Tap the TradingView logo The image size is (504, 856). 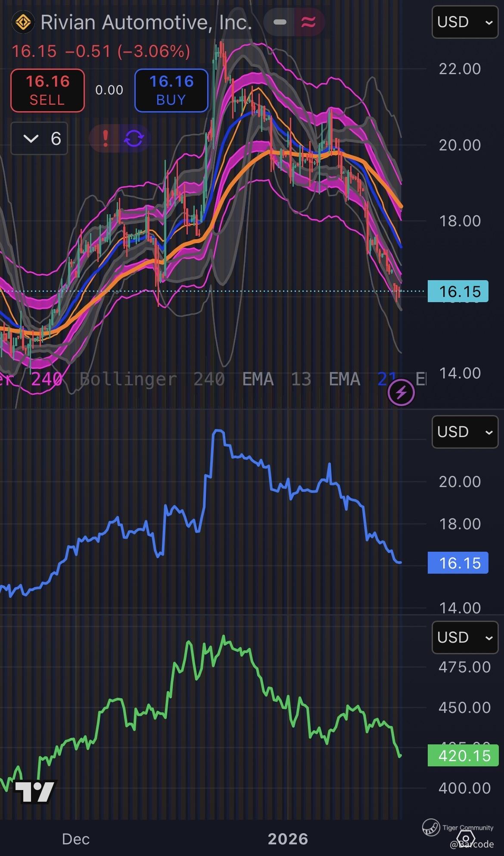click(35, 792)
